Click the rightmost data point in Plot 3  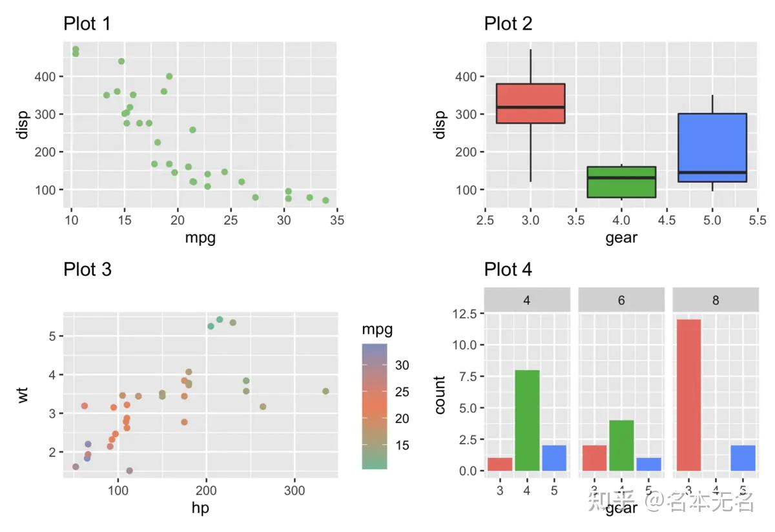coord(325,391)
